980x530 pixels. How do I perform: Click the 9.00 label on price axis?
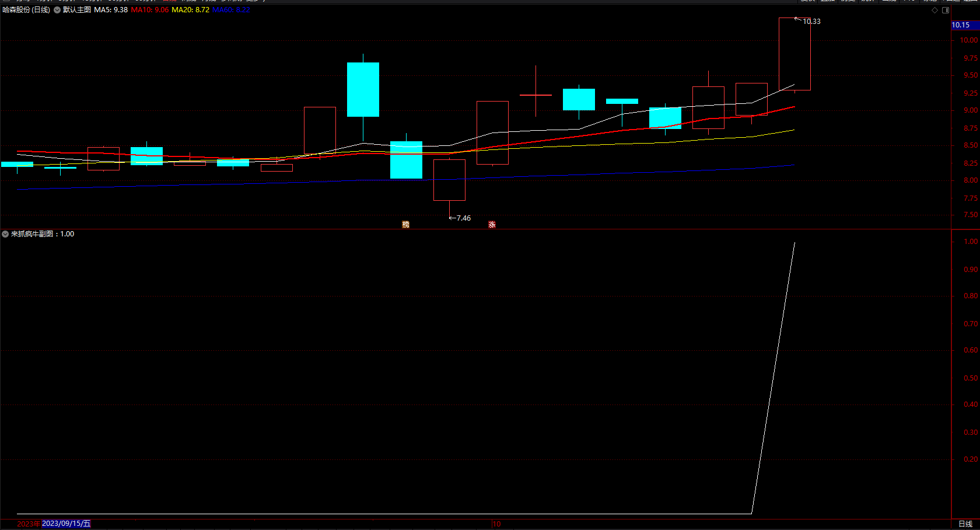[971, 110]
